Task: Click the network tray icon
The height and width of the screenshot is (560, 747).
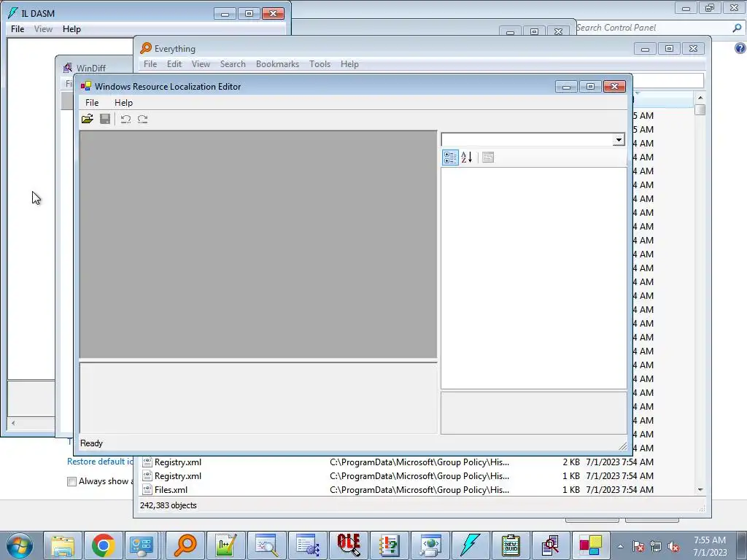Action: 656,547
